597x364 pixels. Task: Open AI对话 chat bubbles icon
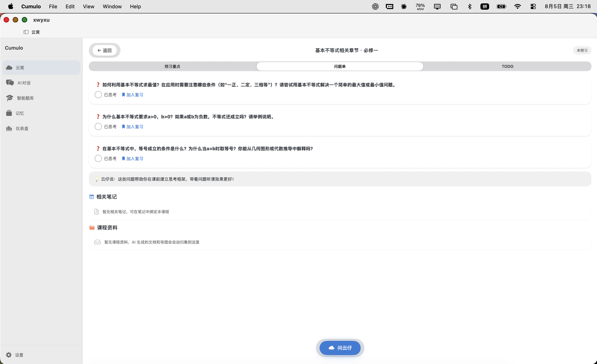[10, 83]
